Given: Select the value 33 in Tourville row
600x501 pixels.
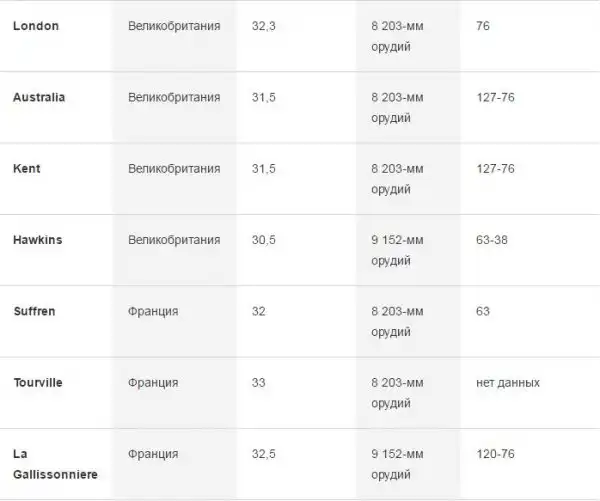Looking at the screenshot, I should (x=259, y=382).
